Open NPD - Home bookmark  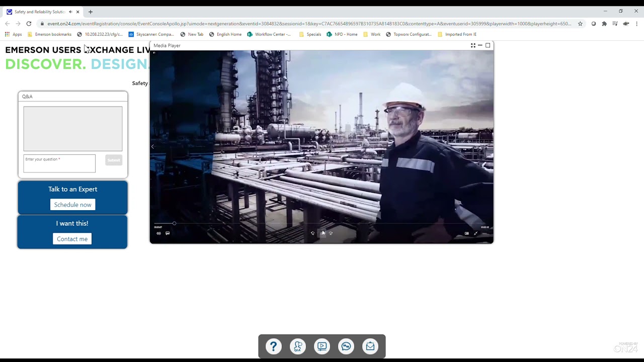342,34
